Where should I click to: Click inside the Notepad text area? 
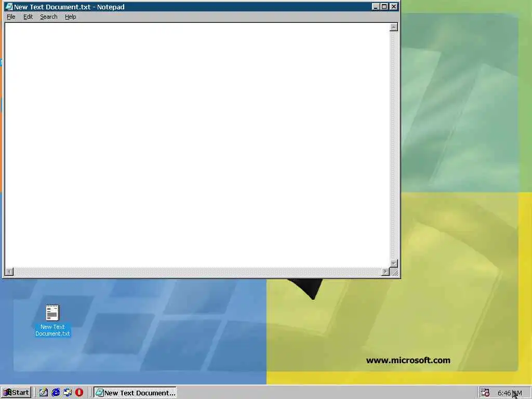pyautogui.click(x=197, y=145)
